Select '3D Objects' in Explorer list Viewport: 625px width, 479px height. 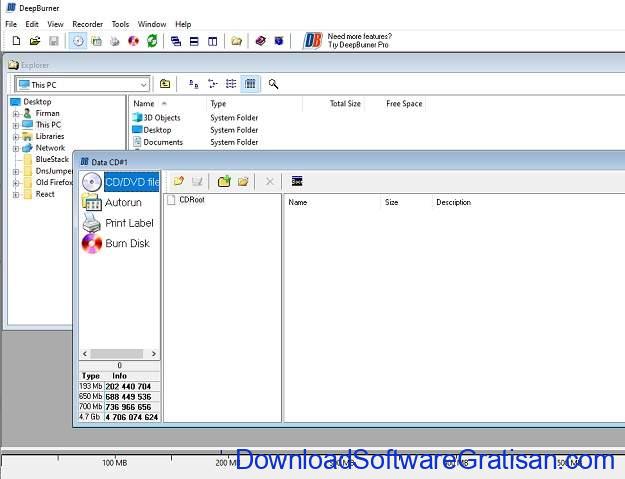click(162, 118)
